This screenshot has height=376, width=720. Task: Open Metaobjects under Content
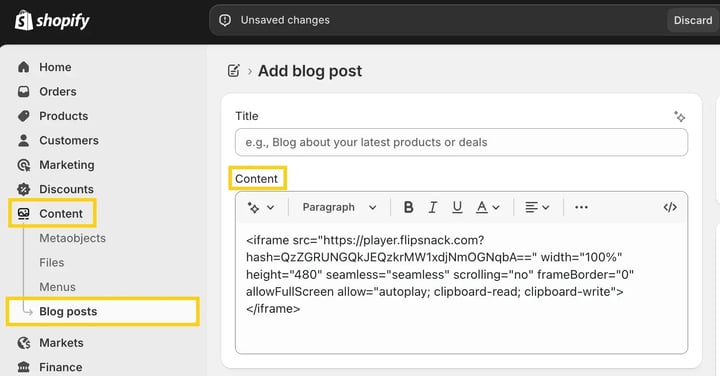(x=73, y=238)
